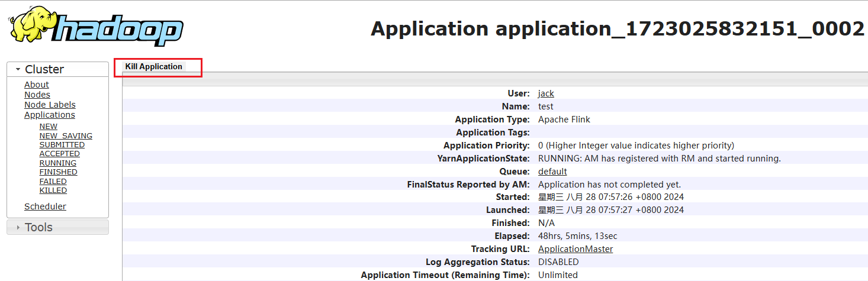
Task: Filter applications by NEW state
Action: pos(49,127)
